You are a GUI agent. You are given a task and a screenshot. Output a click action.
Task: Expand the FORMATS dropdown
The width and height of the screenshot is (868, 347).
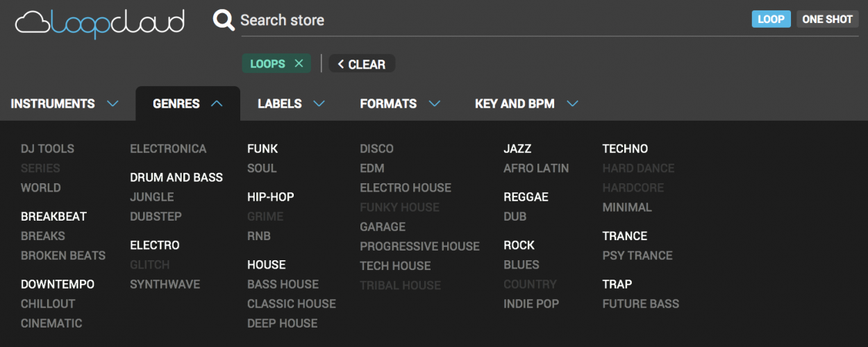(400, 104)
